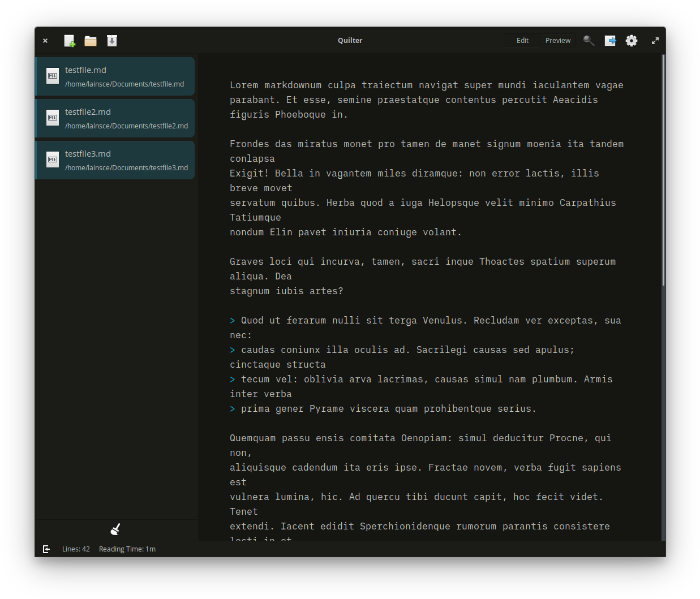Open the settings gear menu
700x599 pixels.
click(632, 41)
